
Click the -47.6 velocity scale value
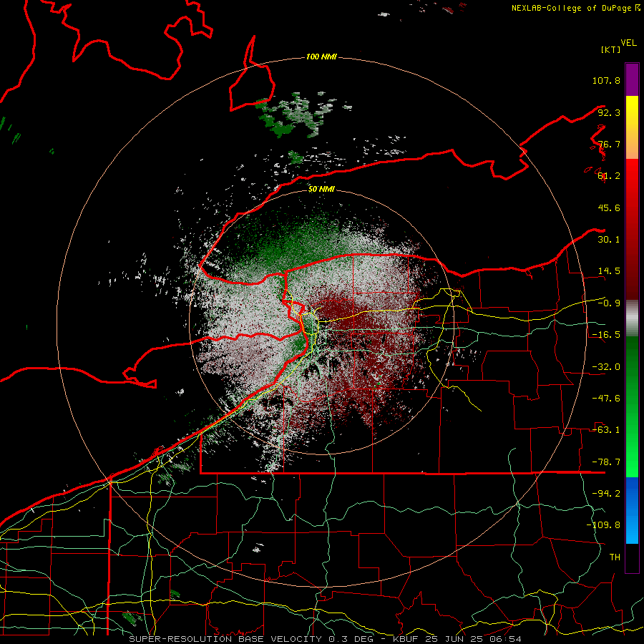[x=606, y=399]
